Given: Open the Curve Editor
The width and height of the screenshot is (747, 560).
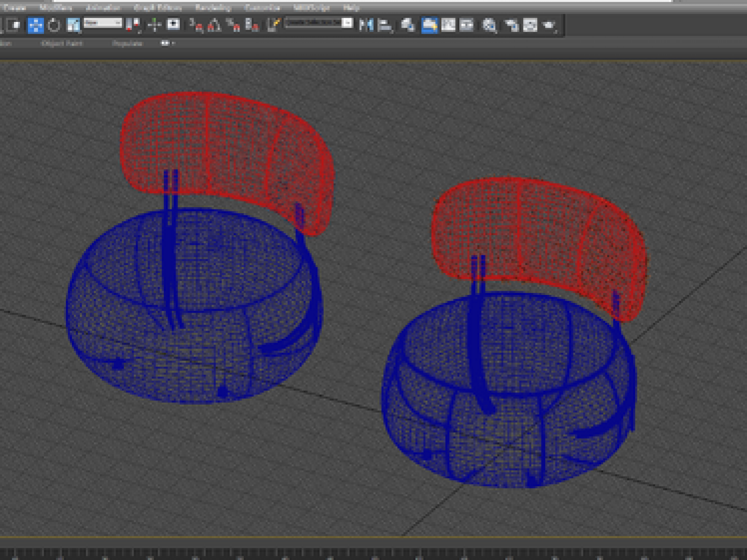Looking at the screenshot, I should click(448, 25).
